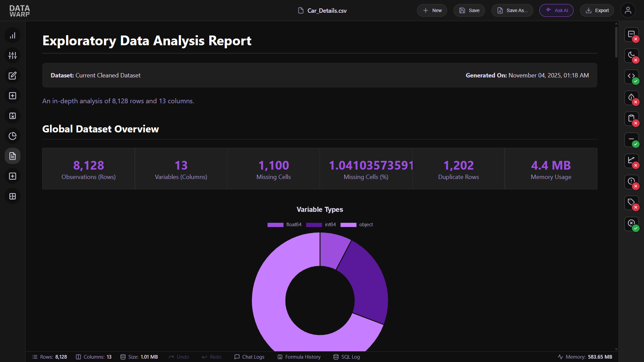Click the tag icon in right sidebar
644x362 pixels.
631,202
